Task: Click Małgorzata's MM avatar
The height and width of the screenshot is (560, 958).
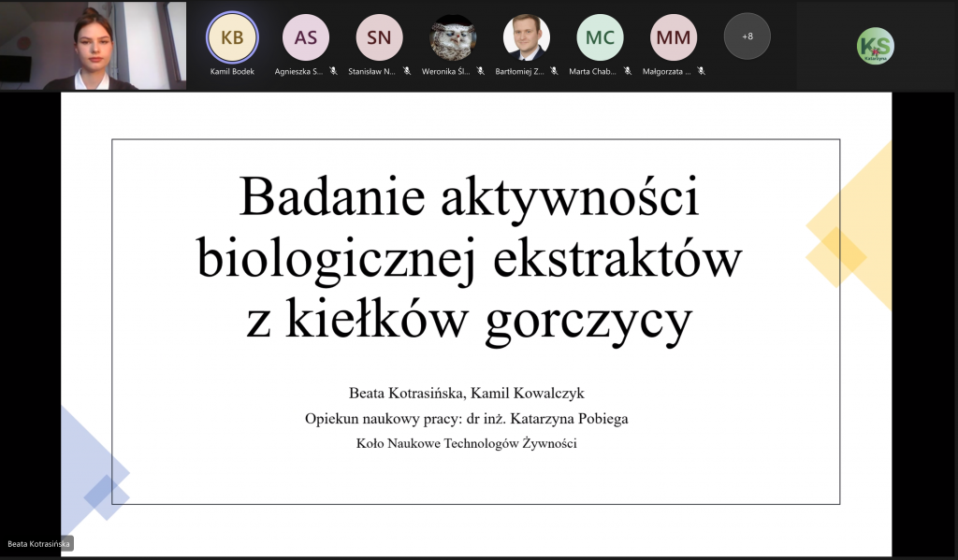Action: (x=674, y=37)
